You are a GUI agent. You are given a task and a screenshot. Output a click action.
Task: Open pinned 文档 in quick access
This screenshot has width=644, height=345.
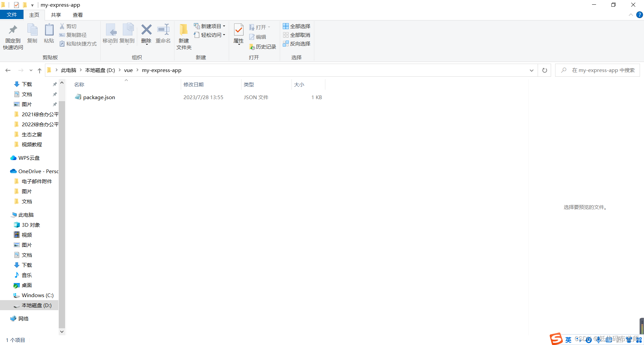point(27,94)
